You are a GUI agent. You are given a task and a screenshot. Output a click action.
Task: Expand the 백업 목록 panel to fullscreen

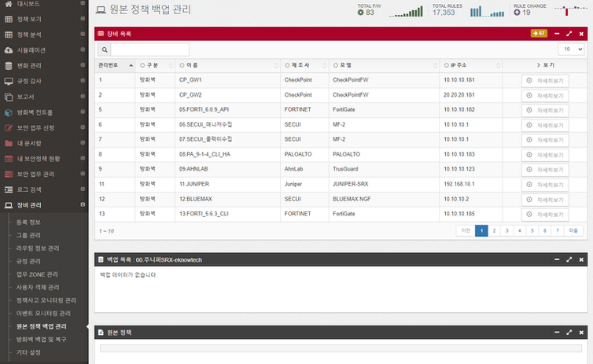pos(569,259)
